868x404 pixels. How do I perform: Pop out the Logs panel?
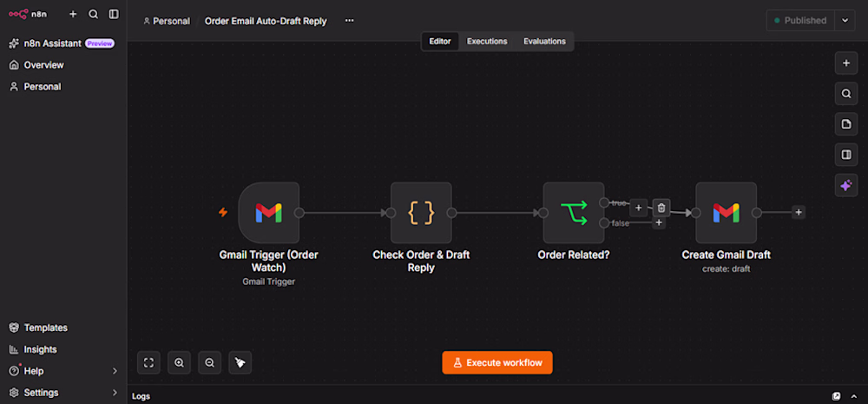[x=837, y=396]
